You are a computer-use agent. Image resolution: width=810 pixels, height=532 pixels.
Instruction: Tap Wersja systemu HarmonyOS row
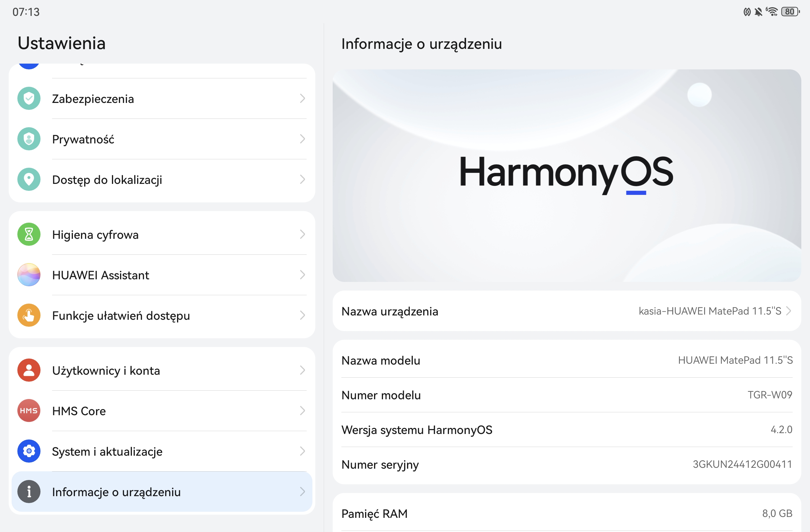tap(567, 430)
